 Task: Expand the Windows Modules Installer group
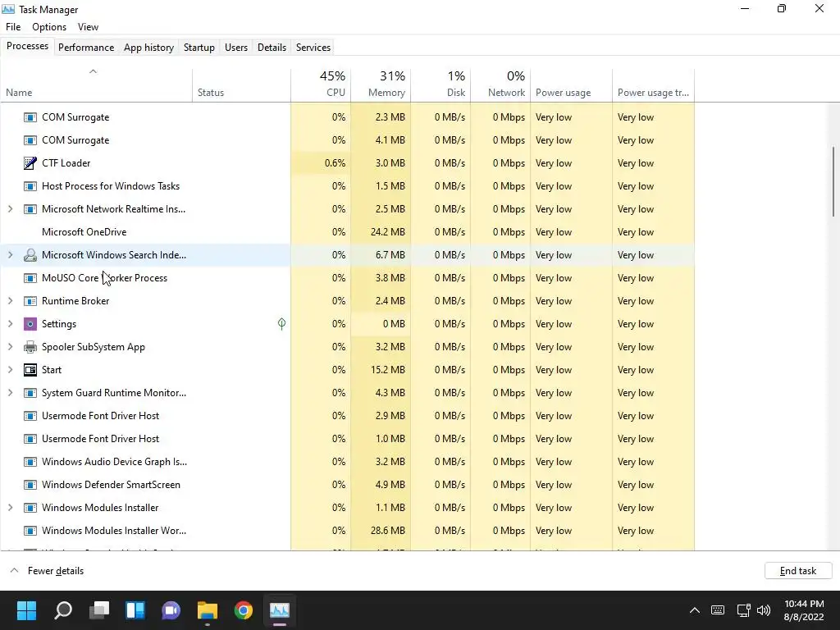[10, 507]
